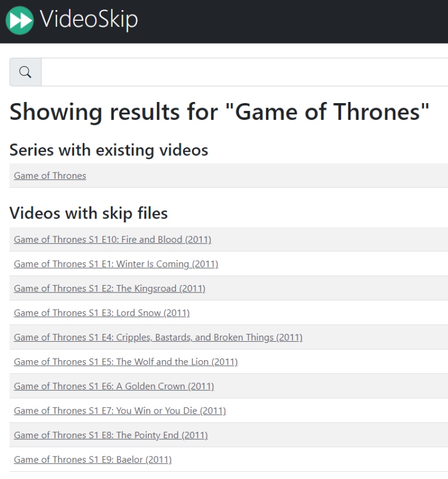Click the 'Series with existing videos' heading

coord(109,150)
